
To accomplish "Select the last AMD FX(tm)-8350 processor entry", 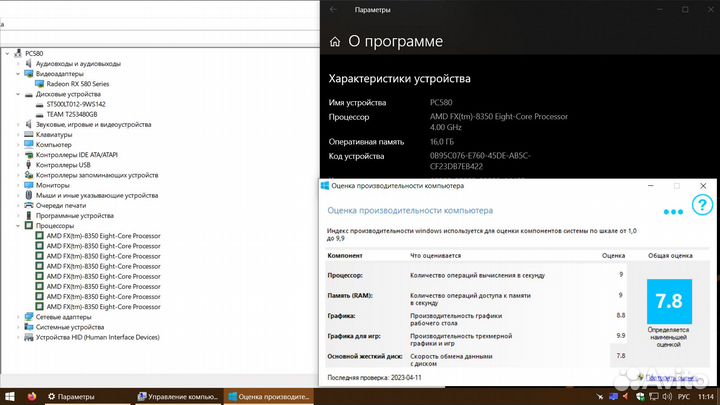I will coord(103,307).
